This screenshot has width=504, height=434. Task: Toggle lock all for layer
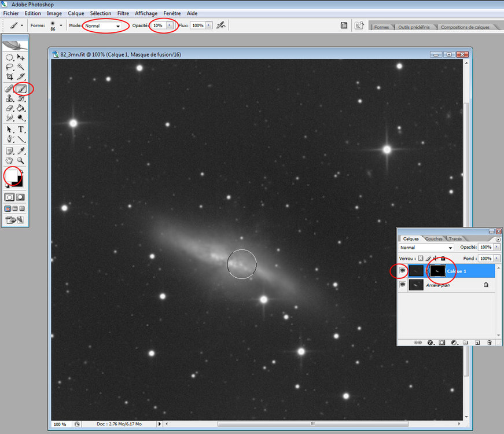[x=443, y=258]
